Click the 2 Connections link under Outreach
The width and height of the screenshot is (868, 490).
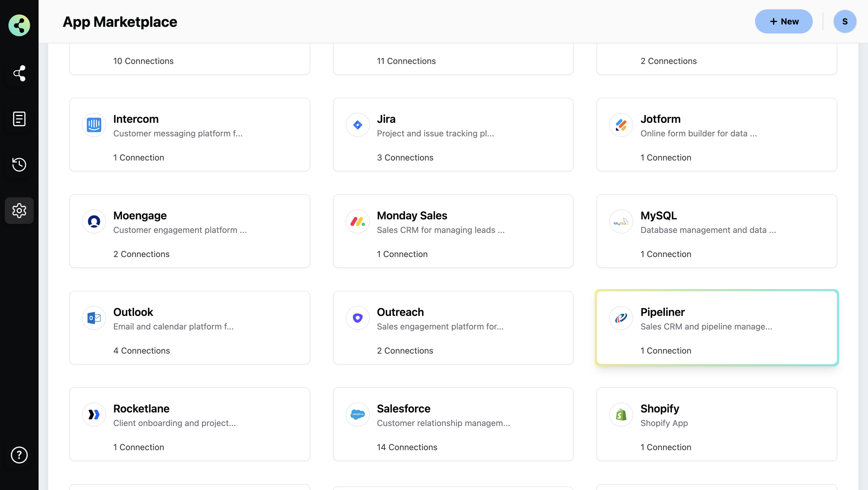point(404,350)
